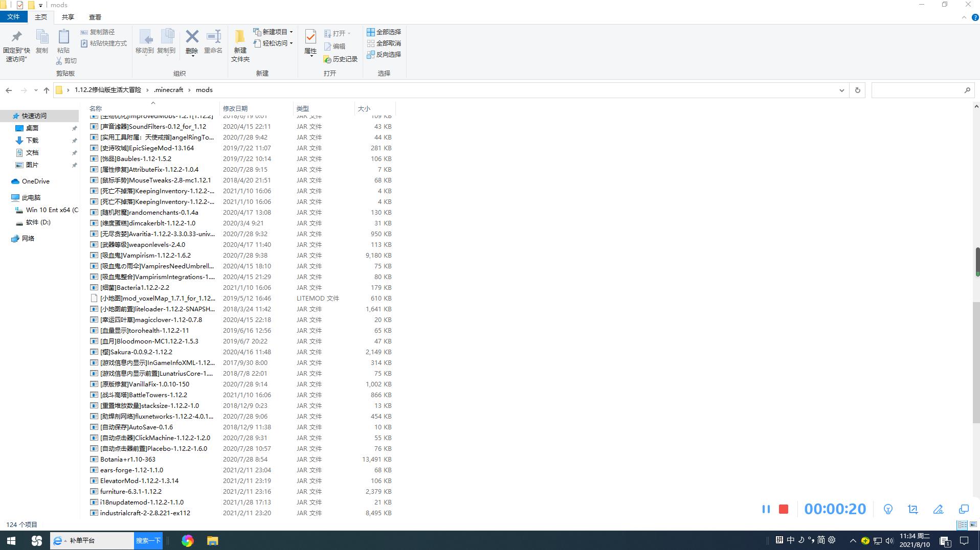This screenshot has width=980, height=550.
Task: Switch to the Share tab
Action: [x=68, y=17]
